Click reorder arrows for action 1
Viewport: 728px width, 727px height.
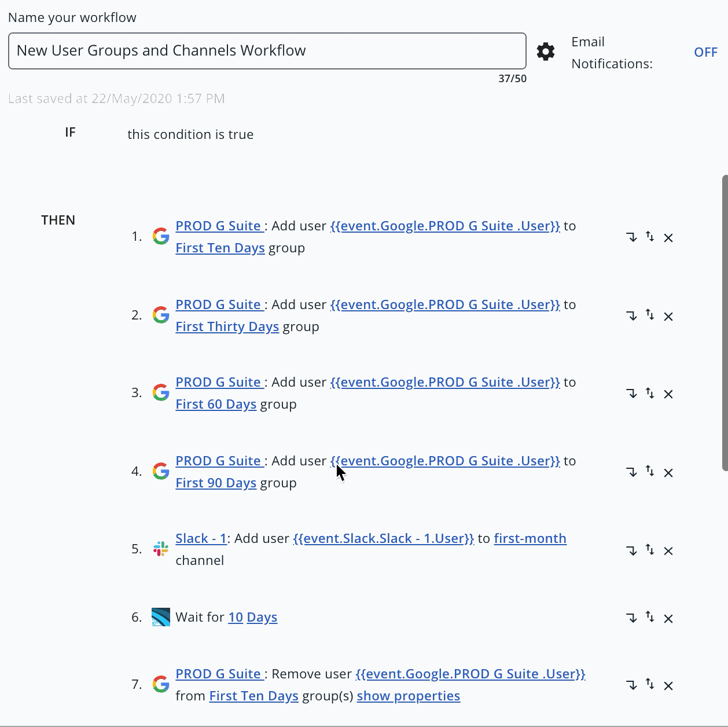[650, 237]
